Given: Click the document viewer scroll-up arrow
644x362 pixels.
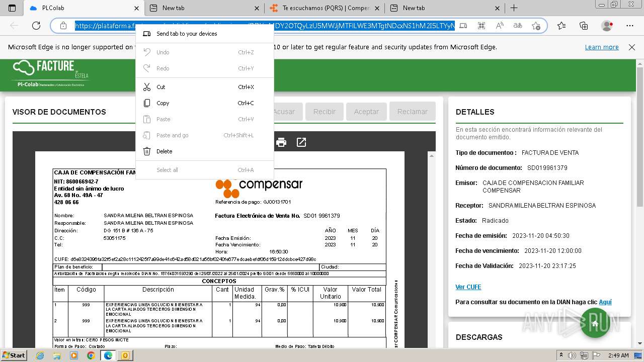Looking at the screenshot, I should coord(431,156).
